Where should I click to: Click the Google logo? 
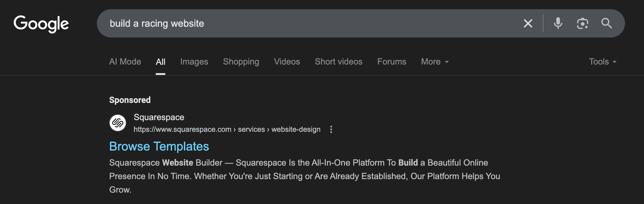pyautogui.click(x=41, y=24)
